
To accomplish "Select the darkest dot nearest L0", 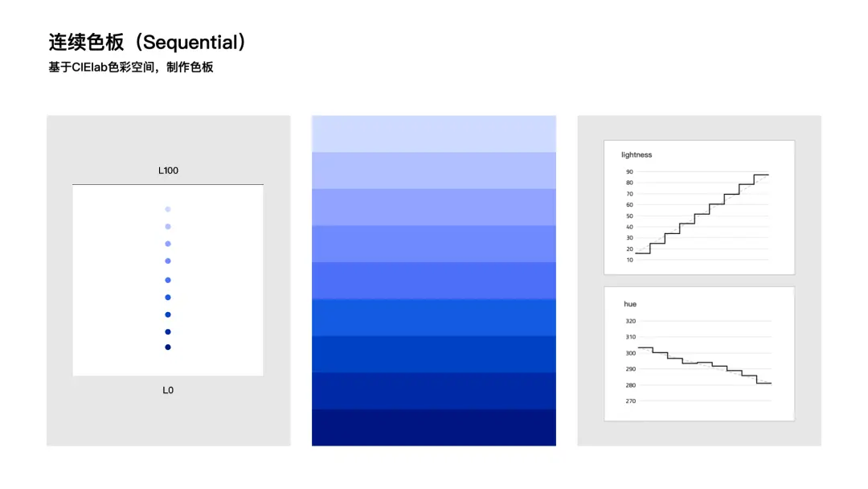I will 168,347.
